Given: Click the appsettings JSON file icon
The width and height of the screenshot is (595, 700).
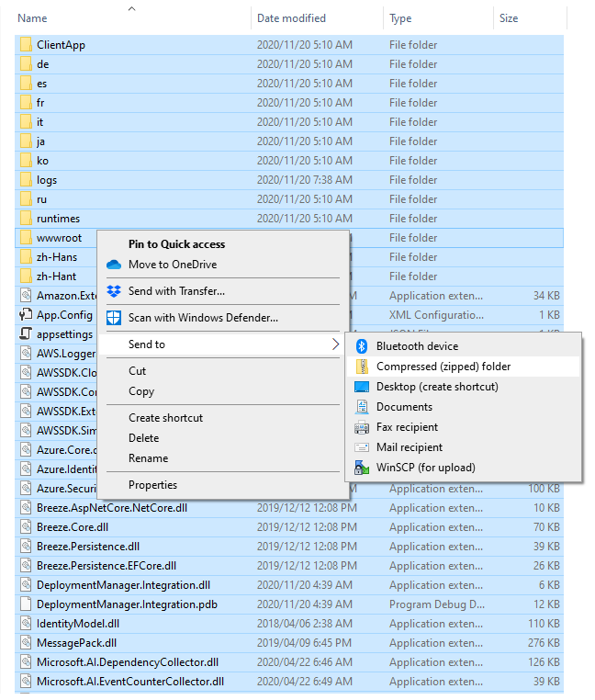Looking at the screenshot, I should click(x=26, y=334).
